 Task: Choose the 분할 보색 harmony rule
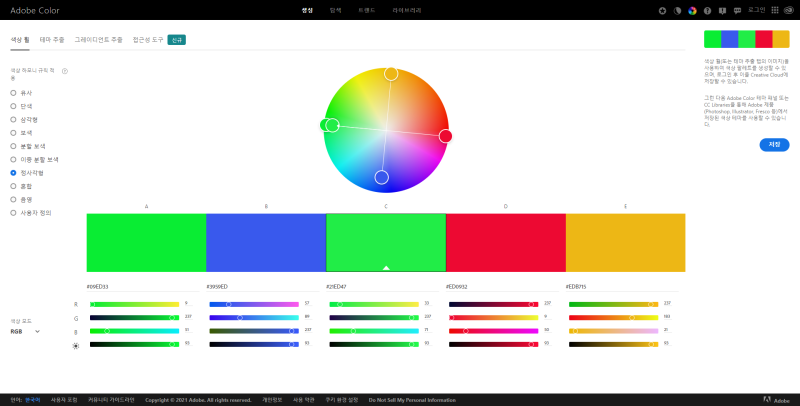pyautogui.click(x=28, y=146)
